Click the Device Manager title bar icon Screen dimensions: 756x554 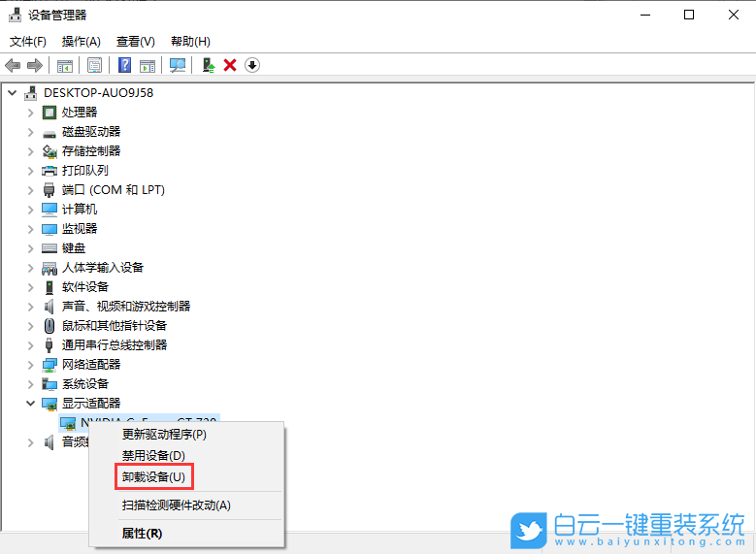15,15
